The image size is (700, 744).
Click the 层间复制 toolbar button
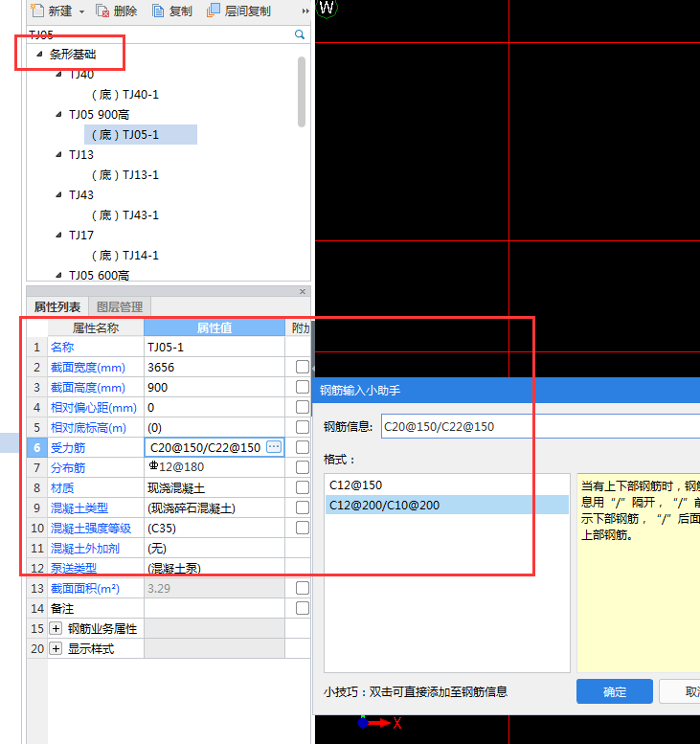coord(238,11)
